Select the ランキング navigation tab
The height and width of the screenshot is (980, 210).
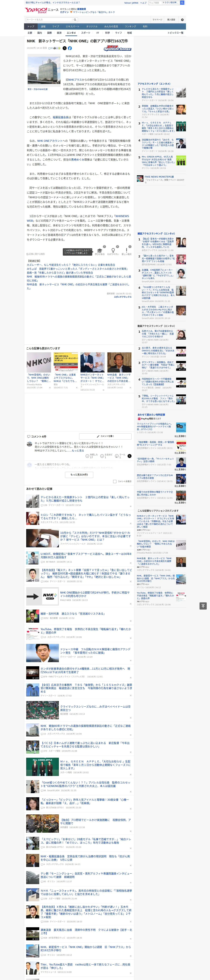point(130,27)
